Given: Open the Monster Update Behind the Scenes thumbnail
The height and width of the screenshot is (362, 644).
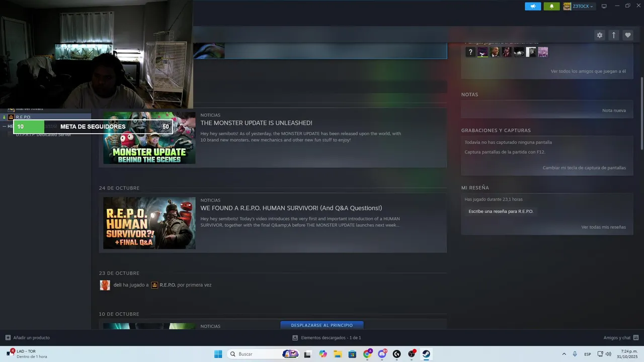Looking at the screenshot, I should 149,138.
